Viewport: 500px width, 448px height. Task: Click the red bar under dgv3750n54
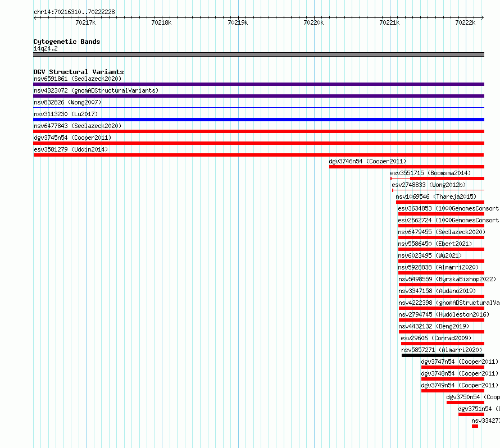[465, 403]
